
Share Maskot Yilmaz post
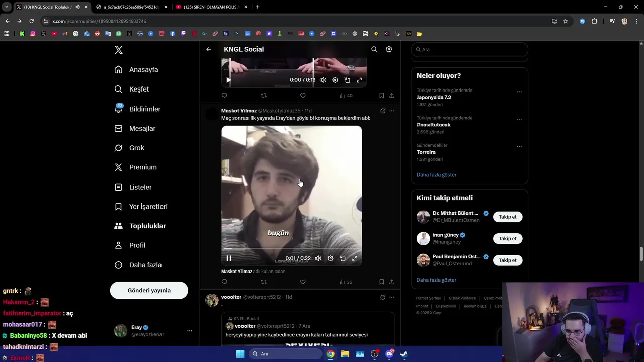392,282
